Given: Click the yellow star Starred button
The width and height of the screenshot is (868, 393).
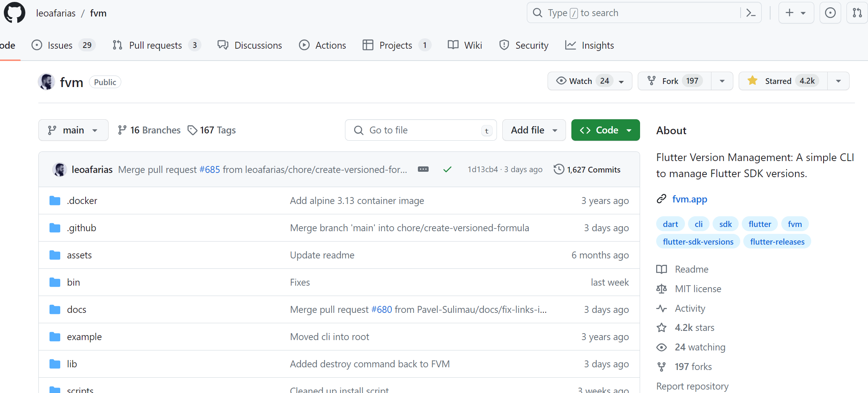Looking at the screenshot, I should point(783,81).
